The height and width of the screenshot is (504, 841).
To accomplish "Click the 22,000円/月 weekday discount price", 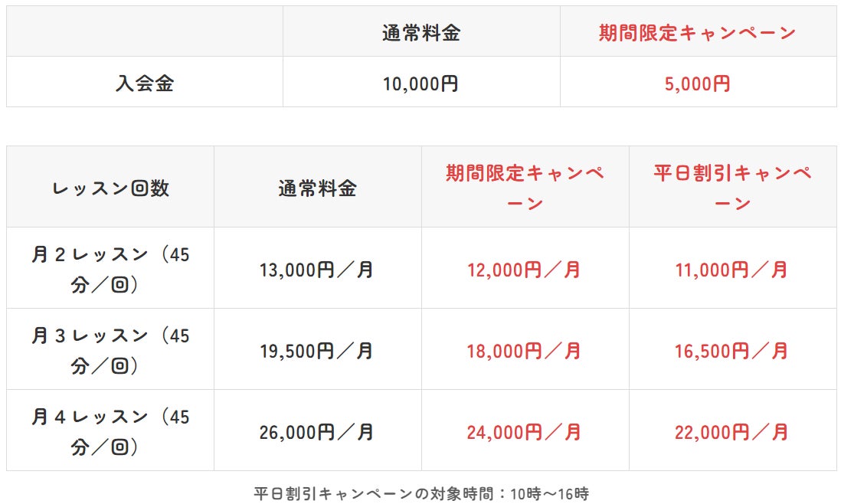I will click(732, 432).
